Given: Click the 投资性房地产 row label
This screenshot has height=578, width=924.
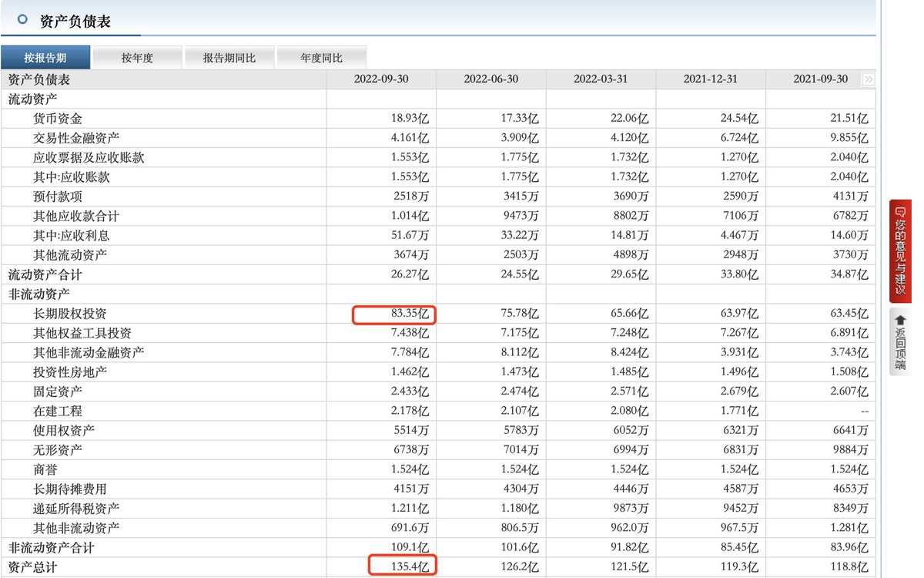Looking at the screenshot, I should [70, 372].
